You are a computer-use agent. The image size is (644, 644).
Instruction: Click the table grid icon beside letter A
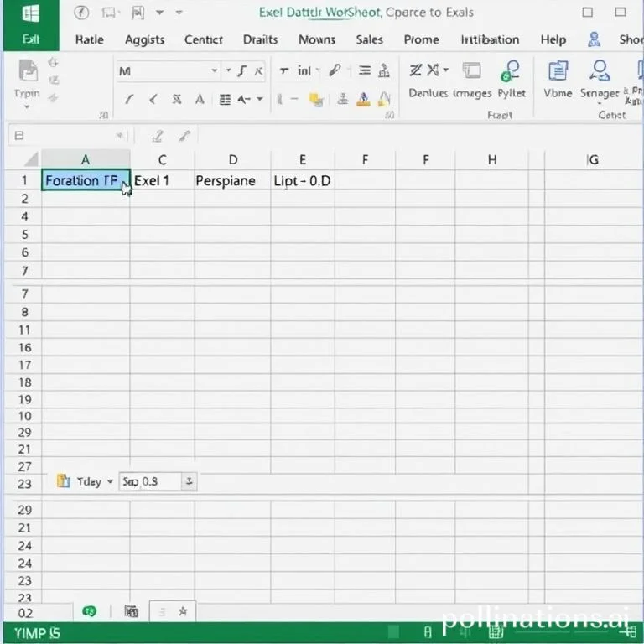(x=225, y=100)
